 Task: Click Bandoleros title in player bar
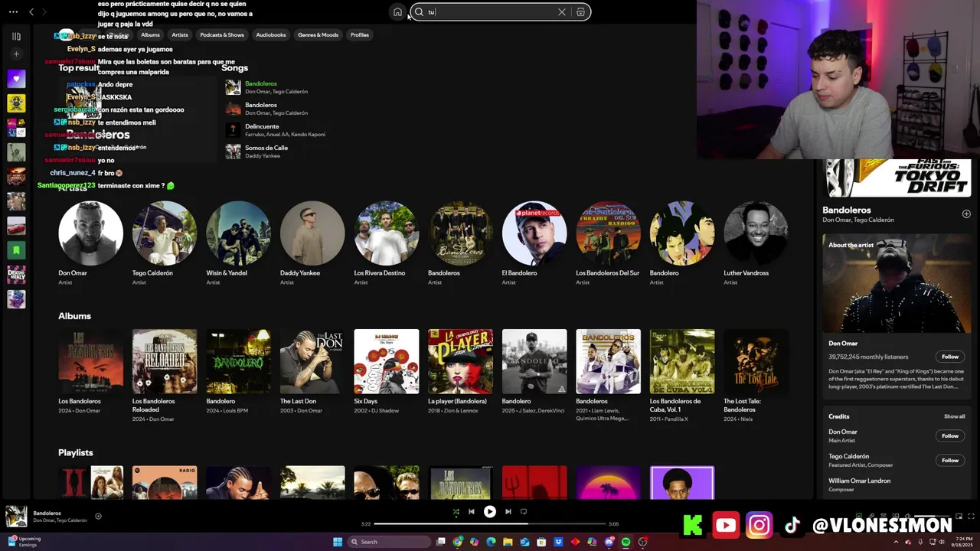click(x=47, y=513)
